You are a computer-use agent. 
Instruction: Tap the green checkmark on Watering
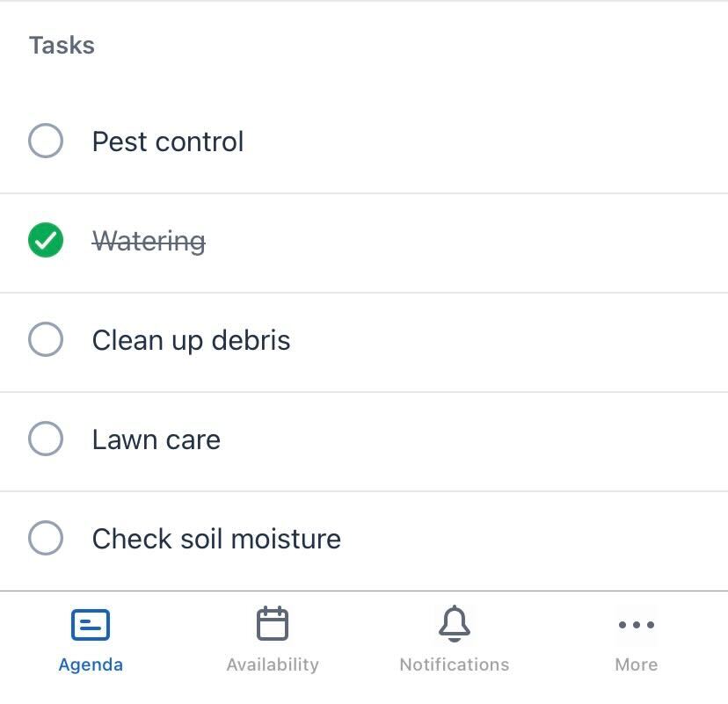(x=46, y=240)
